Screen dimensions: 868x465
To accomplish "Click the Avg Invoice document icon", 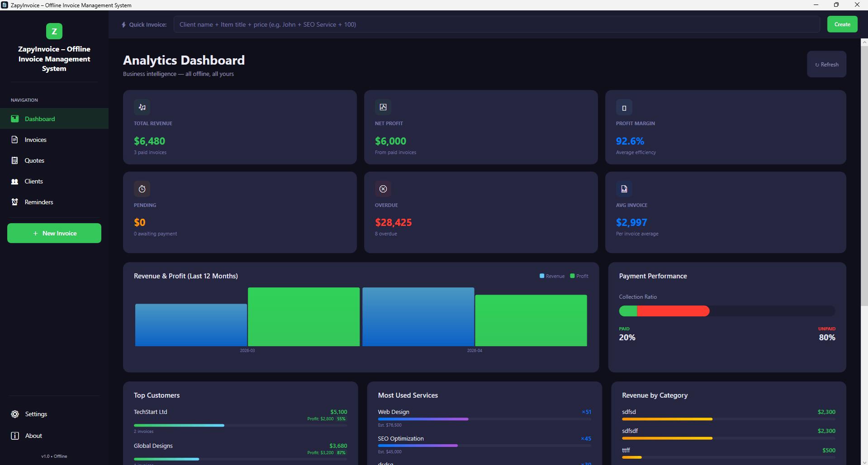I will [624, 189].
